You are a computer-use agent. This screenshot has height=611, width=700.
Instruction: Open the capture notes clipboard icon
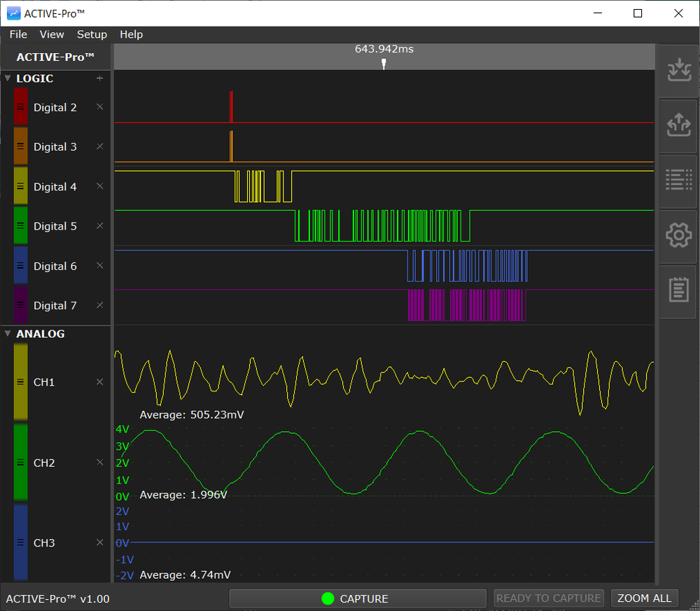click(x=678, y=291)
